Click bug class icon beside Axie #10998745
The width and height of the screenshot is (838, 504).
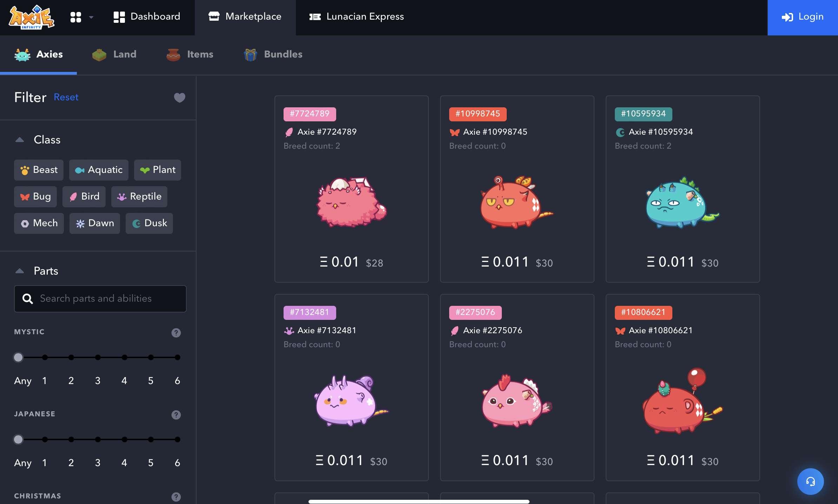(454, 132)
